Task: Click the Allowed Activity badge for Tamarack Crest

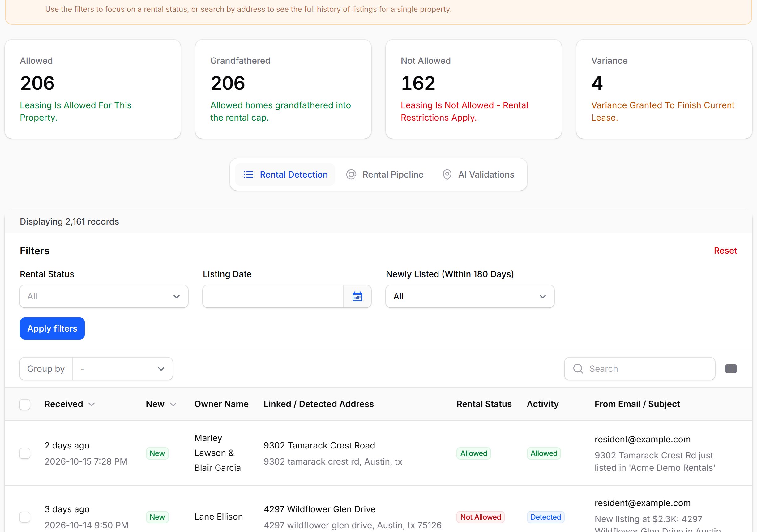Action: tap(544, 453)
